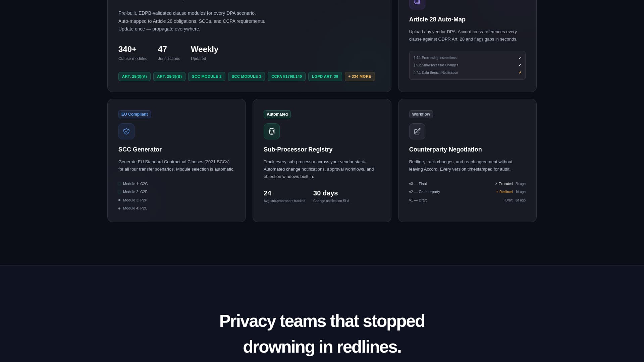Click the checkmark next to Executed status

coord(496,184)
